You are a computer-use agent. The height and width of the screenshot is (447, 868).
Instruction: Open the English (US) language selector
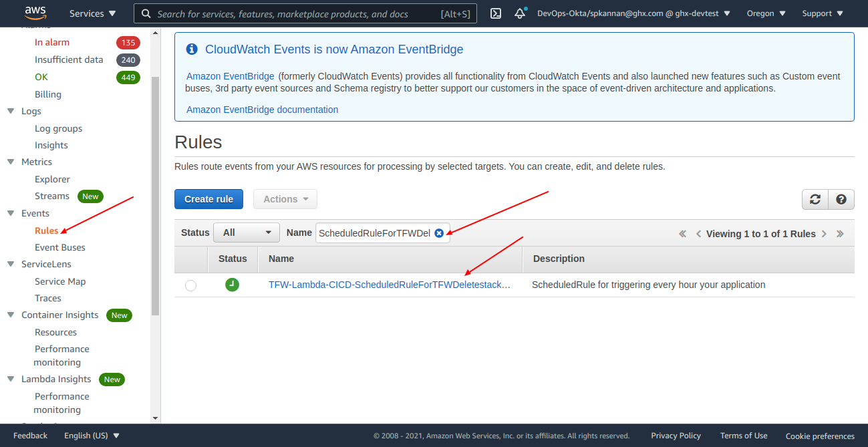(92, 436)
